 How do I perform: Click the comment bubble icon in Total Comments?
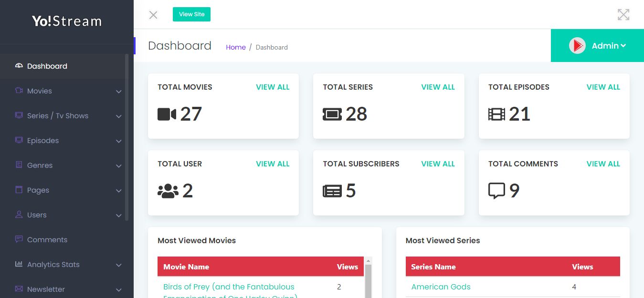497,191
